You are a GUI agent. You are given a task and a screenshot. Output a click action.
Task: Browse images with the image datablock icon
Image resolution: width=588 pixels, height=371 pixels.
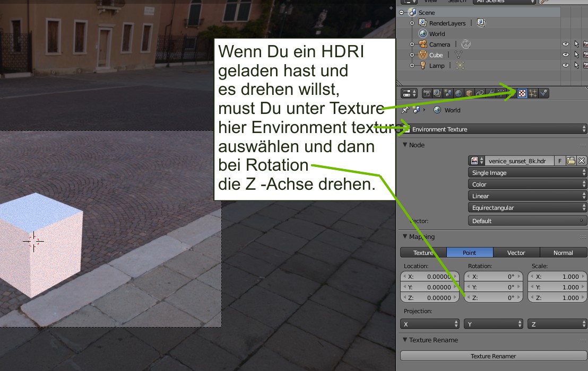tap(476, 161)
